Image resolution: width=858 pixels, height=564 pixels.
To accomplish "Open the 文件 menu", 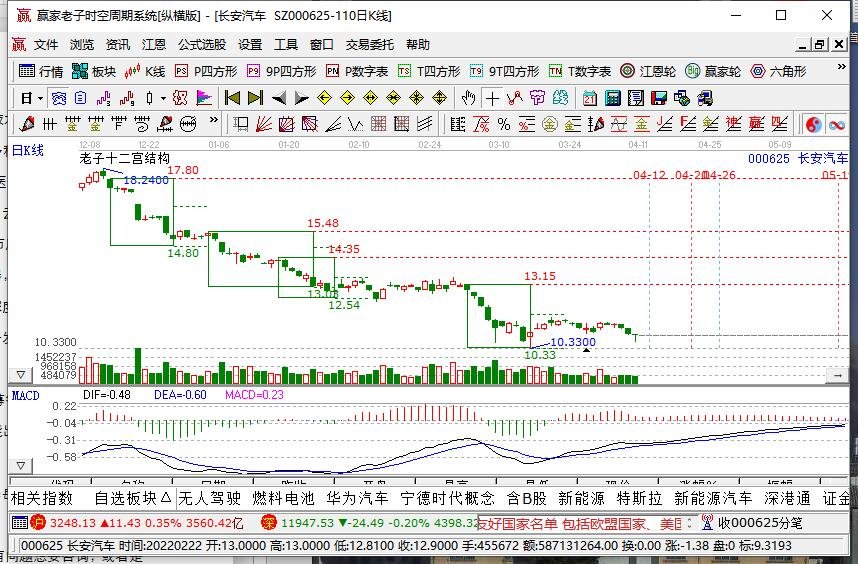I will pyautogui.click(x=45, y=44).
